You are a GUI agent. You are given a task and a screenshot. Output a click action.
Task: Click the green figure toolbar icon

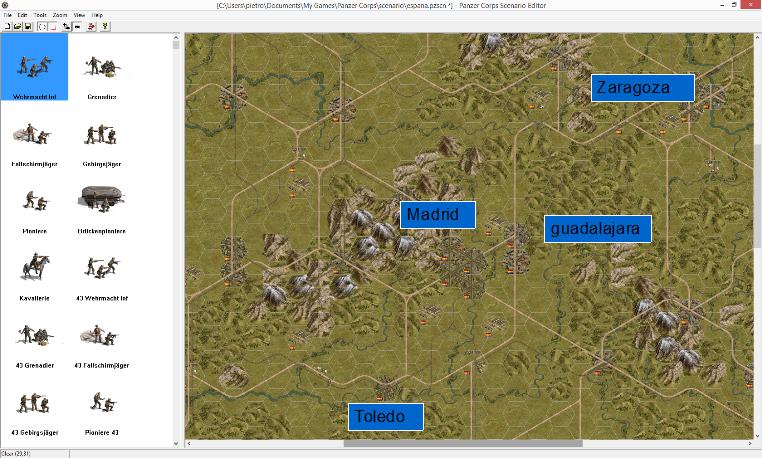click(105, 26)
